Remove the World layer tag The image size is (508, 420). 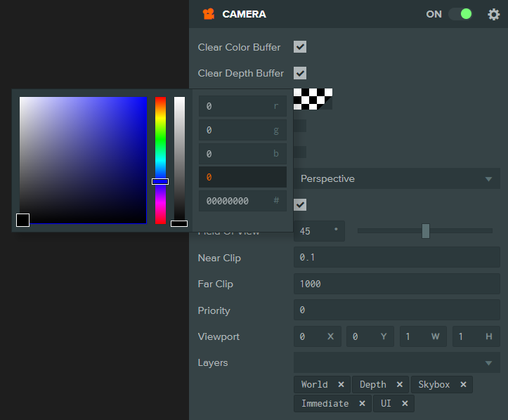pos(341,384)
